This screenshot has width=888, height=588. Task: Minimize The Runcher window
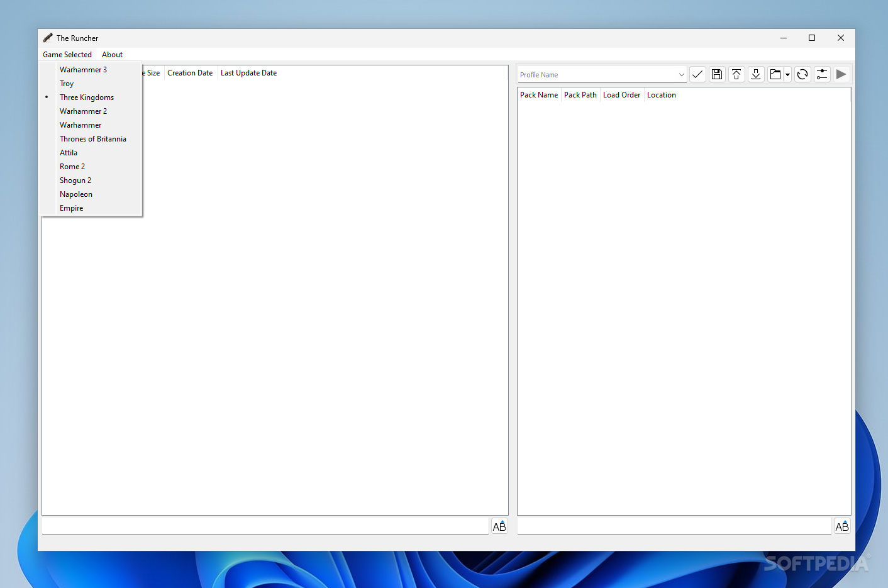tap(784, 38)
